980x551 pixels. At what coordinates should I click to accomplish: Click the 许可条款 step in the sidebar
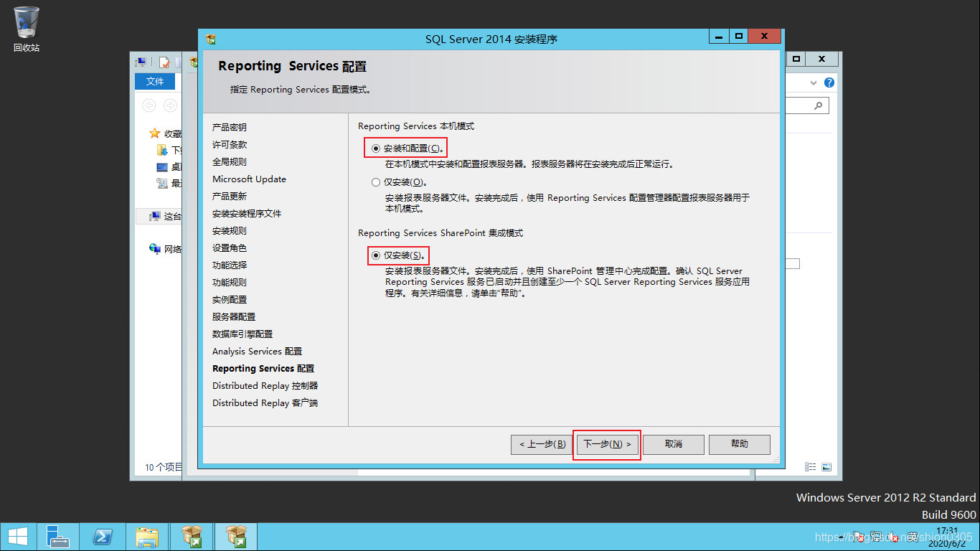[x=230, y=144]
